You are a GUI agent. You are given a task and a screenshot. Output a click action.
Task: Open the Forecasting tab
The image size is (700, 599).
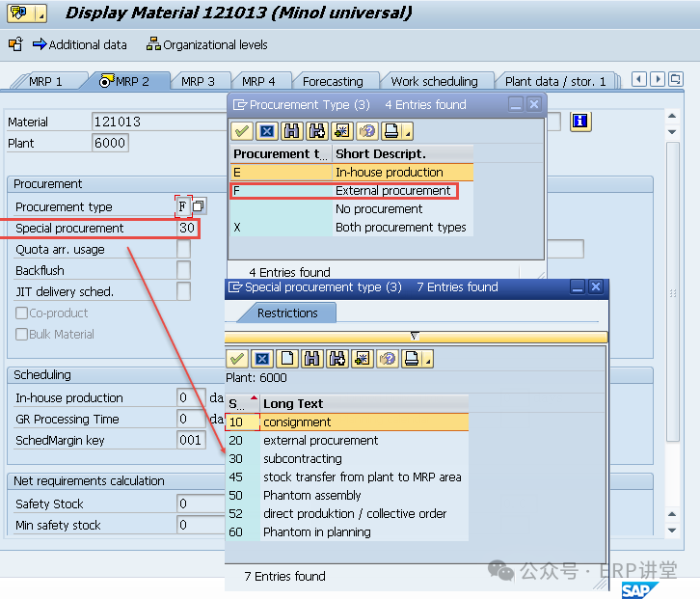click(x=333, y=82)
